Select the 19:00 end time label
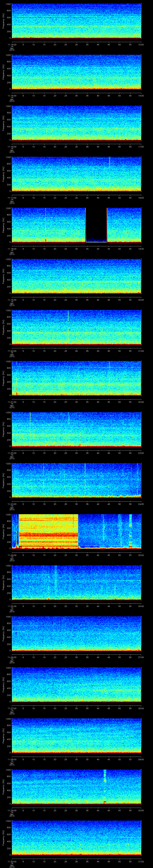 [141, 249]
